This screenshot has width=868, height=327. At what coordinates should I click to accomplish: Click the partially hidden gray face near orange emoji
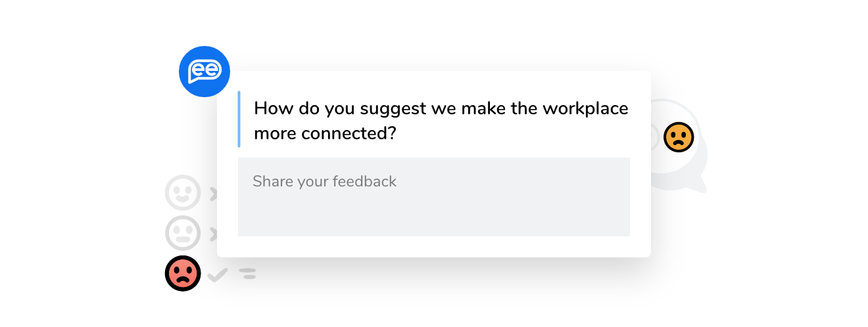(655, 137)
